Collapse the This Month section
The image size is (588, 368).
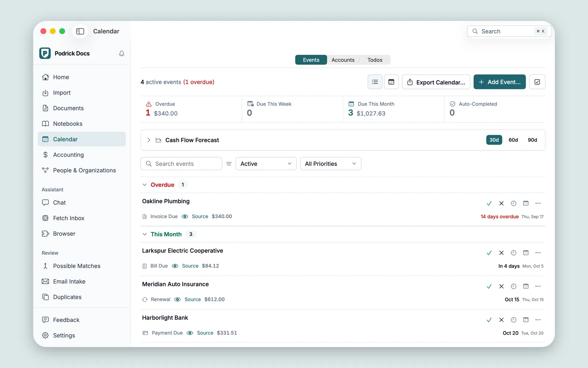click(x=144, y=234)
